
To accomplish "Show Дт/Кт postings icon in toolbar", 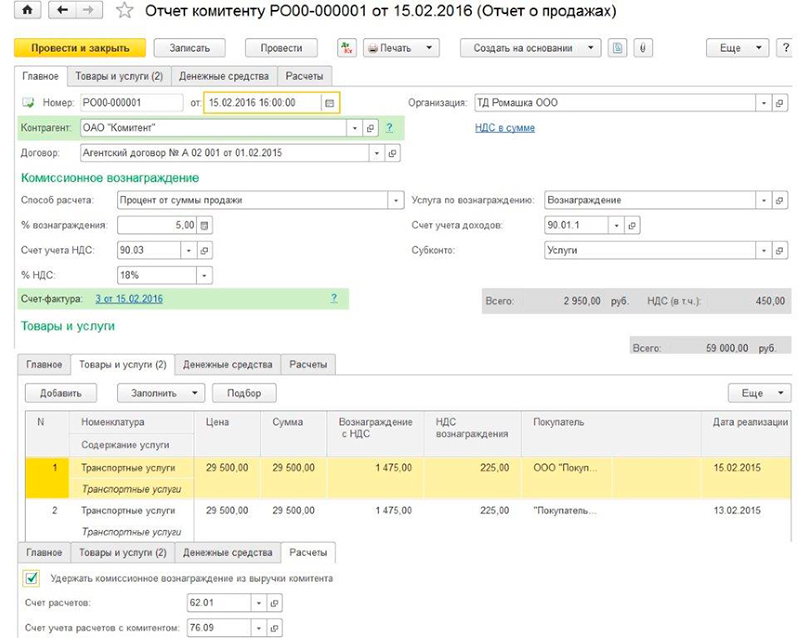I will coord(347,48).
